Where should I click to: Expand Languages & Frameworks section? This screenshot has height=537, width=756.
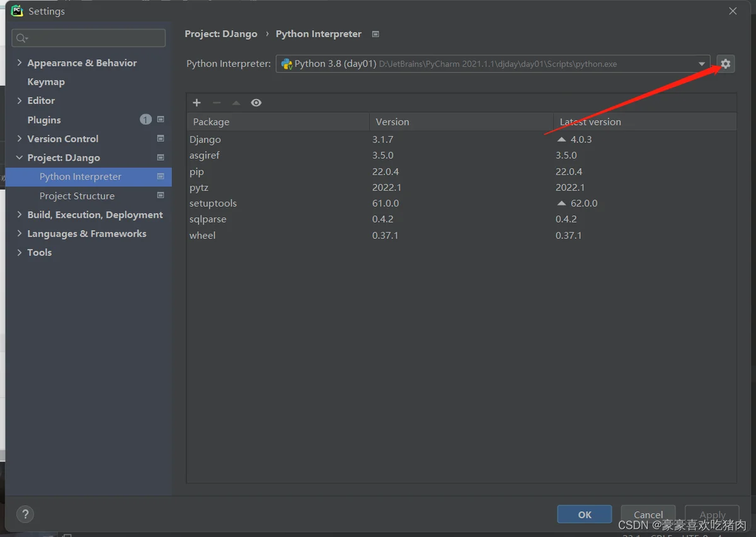point(20,233)
